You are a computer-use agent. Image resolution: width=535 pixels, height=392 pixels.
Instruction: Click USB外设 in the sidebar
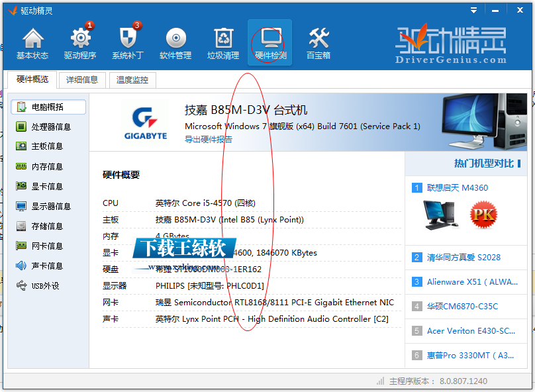pos(48,285)
